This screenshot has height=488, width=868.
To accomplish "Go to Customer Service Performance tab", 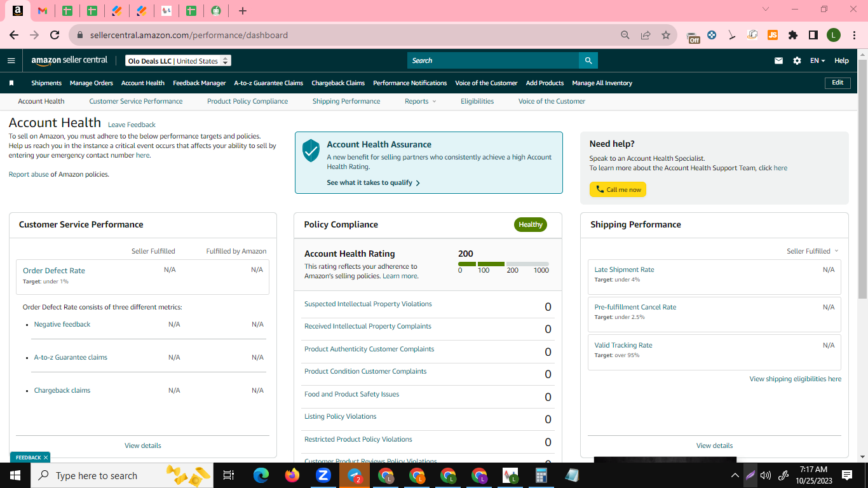I will pyautogui.click(x=136, y=101).
